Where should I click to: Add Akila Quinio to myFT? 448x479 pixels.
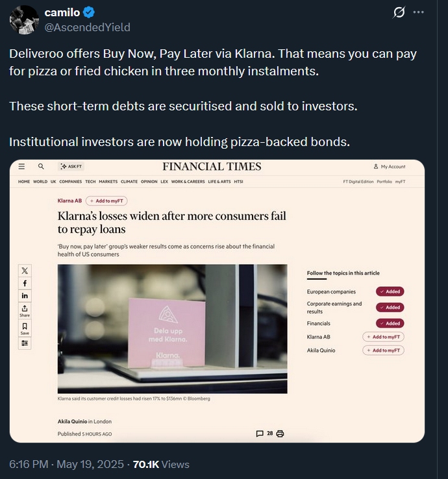click(x=383, y=350)
